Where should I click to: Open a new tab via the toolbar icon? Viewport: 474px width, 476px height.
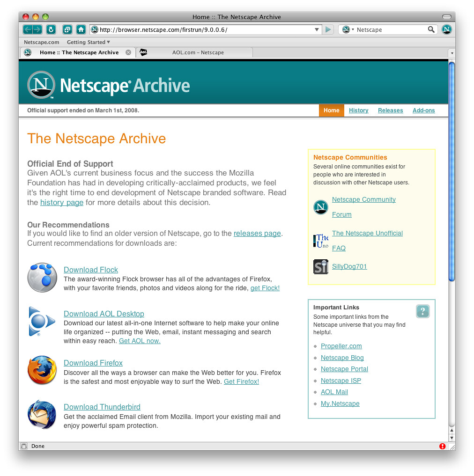pyautogui.click(x=67, y=29)
